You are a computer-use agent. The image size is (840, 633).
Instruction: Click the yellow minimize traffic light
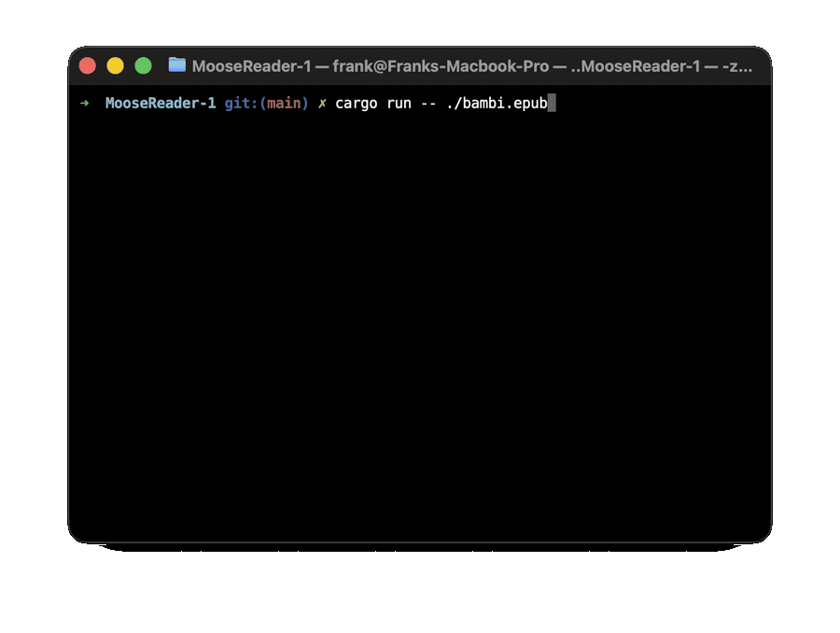click(x=115, y=65)
